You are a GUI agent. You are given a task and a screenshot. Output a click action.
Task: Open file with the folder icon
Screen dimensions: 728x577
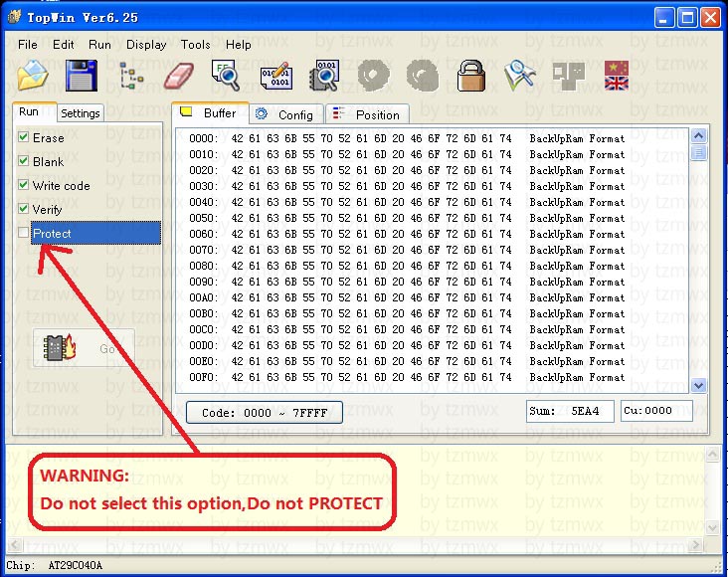coord(33,75)
